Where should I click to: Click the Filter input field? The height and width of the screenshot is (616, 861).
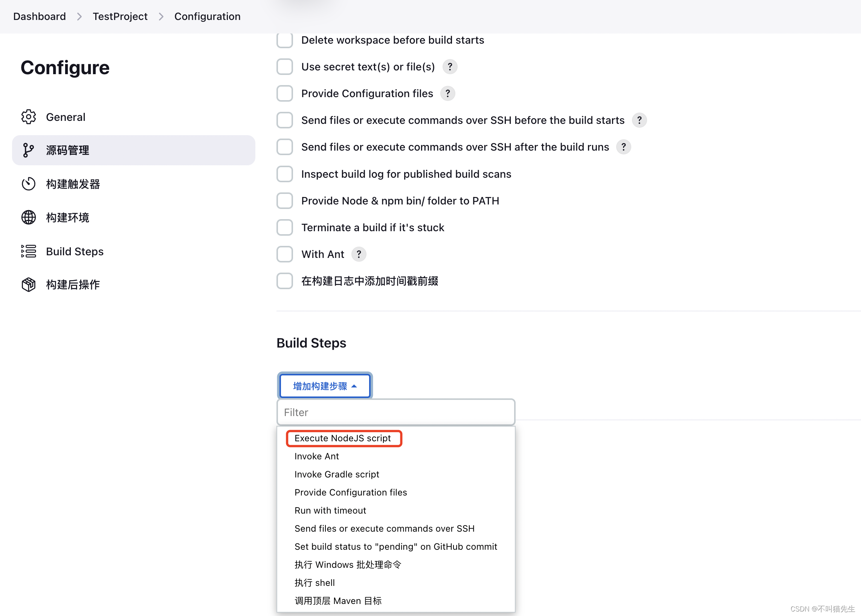[x=395, y=412]
